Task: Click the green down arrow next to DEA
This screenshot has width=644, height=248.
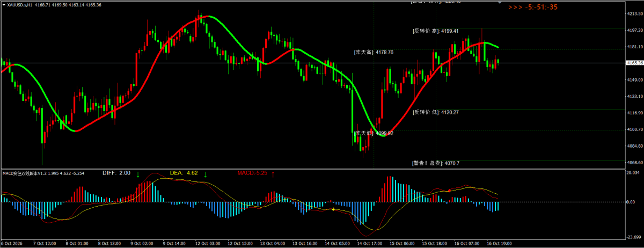Action: pos(205,173)
